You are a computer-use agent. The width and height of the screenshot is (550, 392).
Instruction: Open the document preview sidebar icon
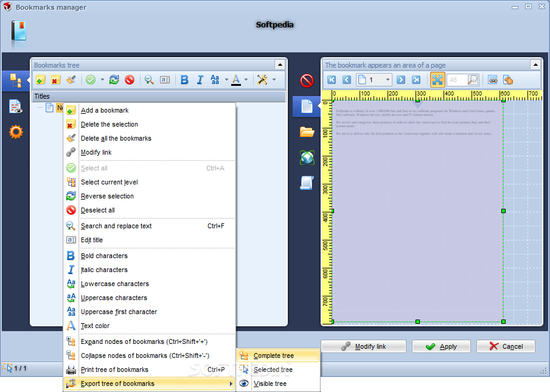click(x=16, y=107)
